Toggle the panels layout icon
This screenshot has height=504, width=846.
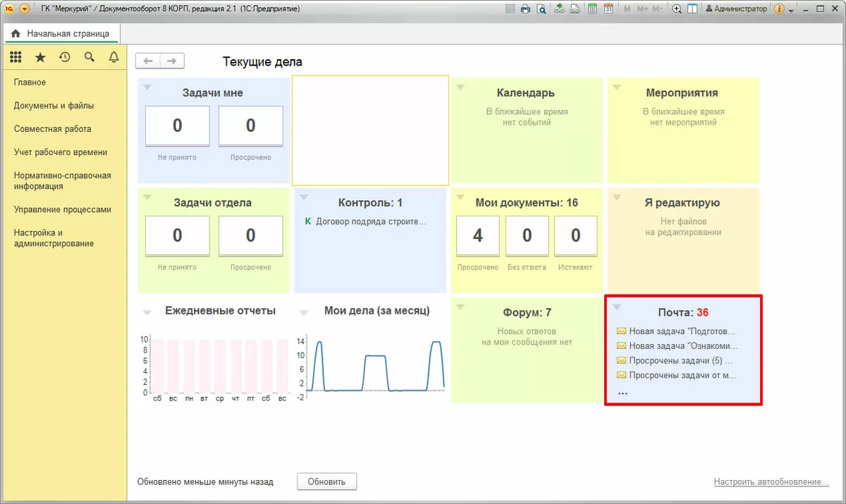tap(692, 9)
